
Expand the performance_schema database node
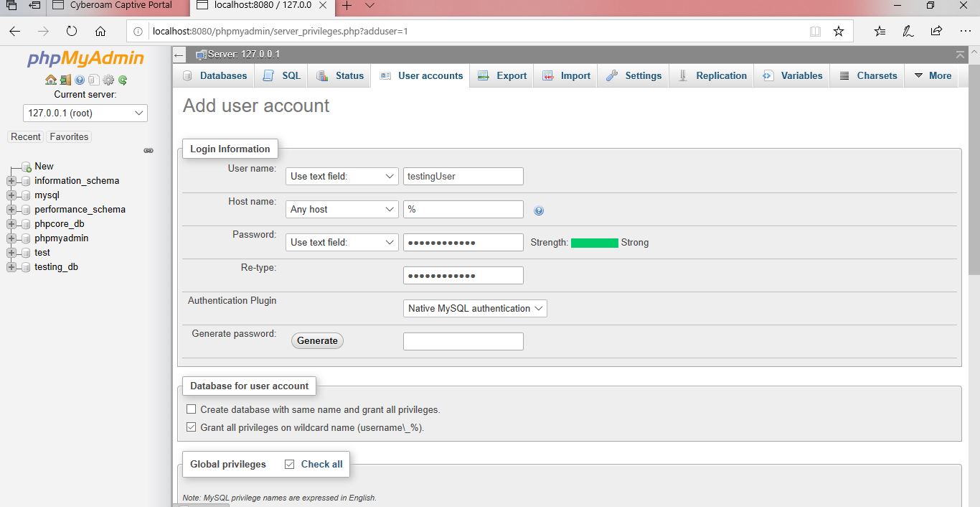[x=11, y=210]
